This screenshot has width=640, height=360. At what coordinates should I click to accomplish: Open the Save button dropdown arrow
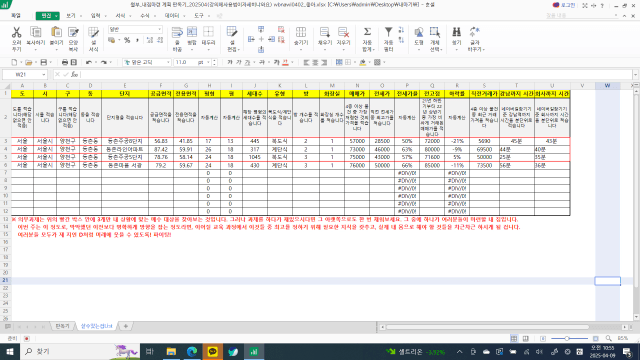pos(50,62)
